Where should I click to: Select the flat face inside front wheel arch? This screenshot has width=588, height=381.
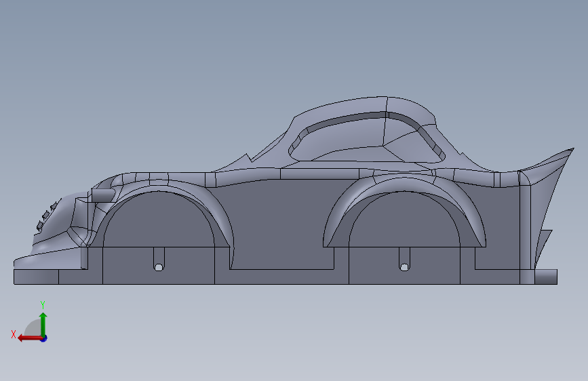coord(158,221)
